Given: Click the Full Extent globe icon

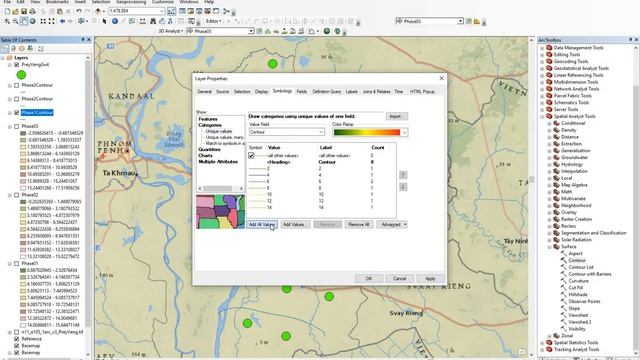Looking at the screenshot, I should 33,21.
